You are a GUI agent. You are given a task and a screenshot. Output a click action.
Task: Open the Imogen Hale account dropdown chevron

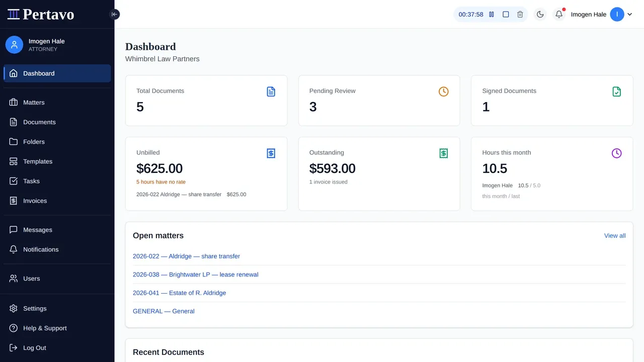tap(629, 15)
